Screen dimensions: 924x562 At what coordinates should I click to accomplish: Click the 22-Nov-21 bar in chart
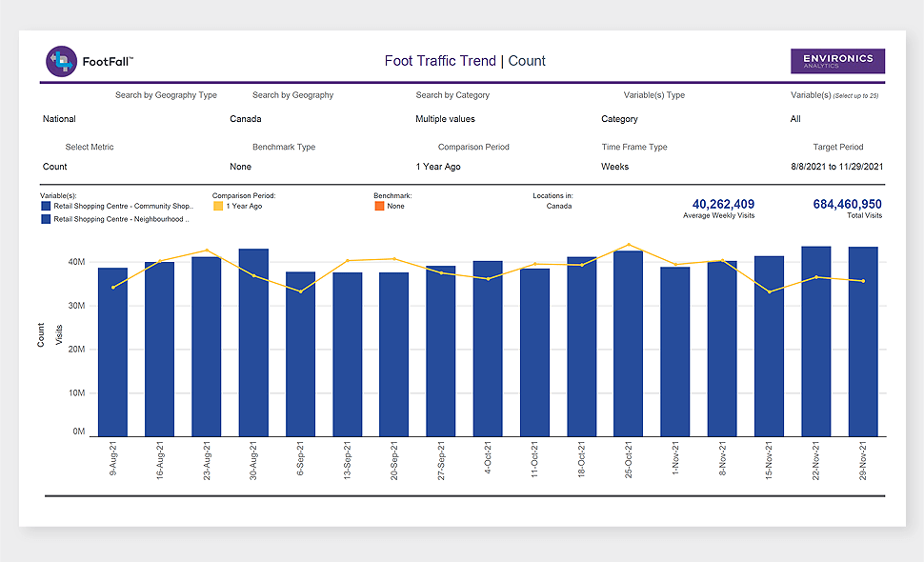pos(816,341)
